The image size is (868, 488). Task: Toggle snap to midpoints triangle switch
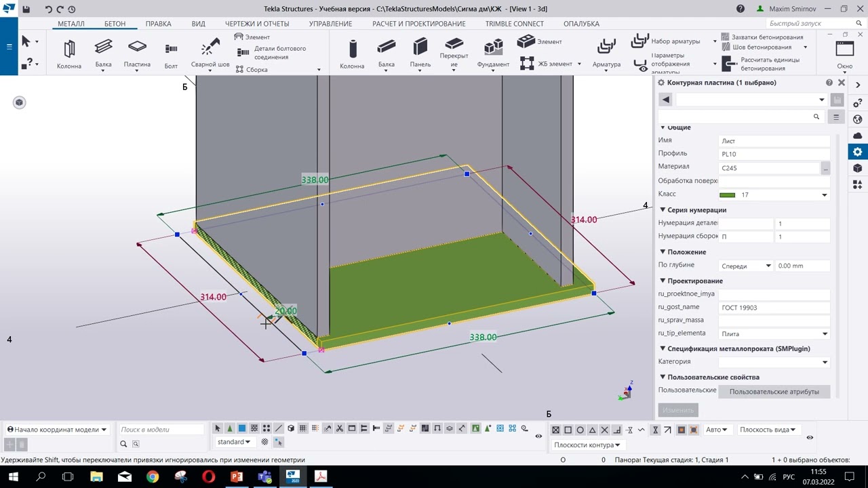click(x=593, y=430)
